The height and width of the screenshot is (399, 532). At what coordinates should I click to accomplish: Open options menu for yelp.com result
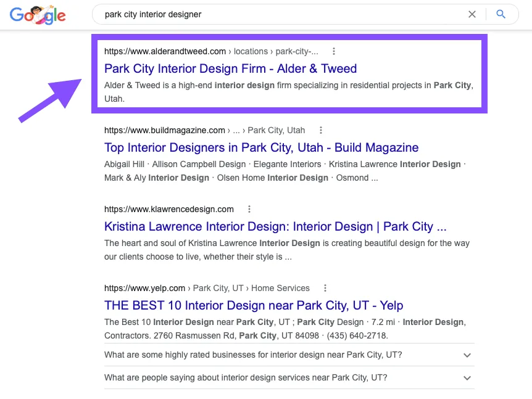point(325,288)
